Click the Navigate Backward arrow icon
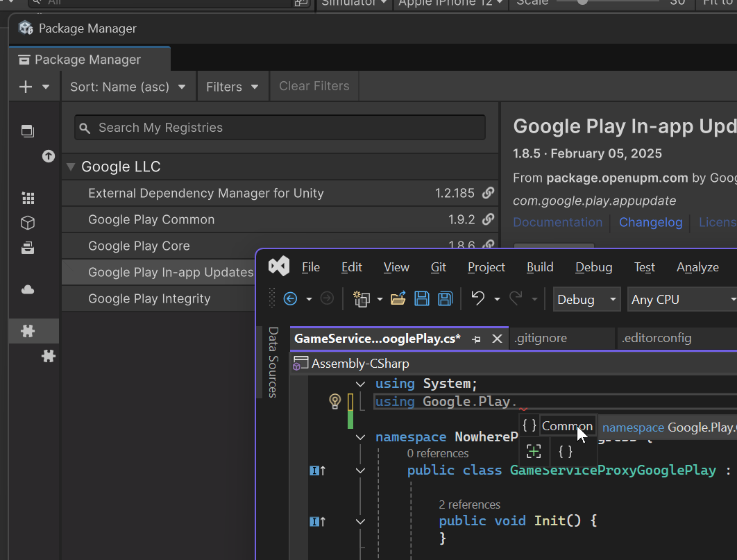Screen dimensions: 737x560 point(291,299)
